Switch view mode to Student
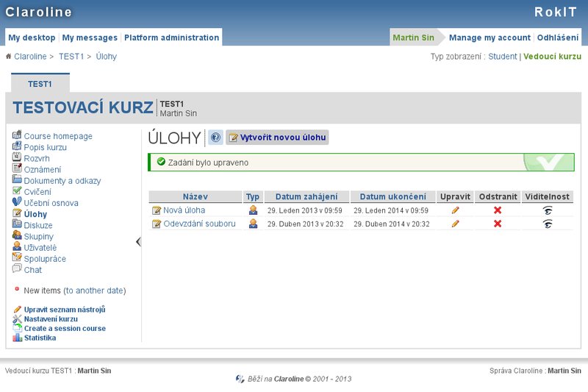 (503, 57)
